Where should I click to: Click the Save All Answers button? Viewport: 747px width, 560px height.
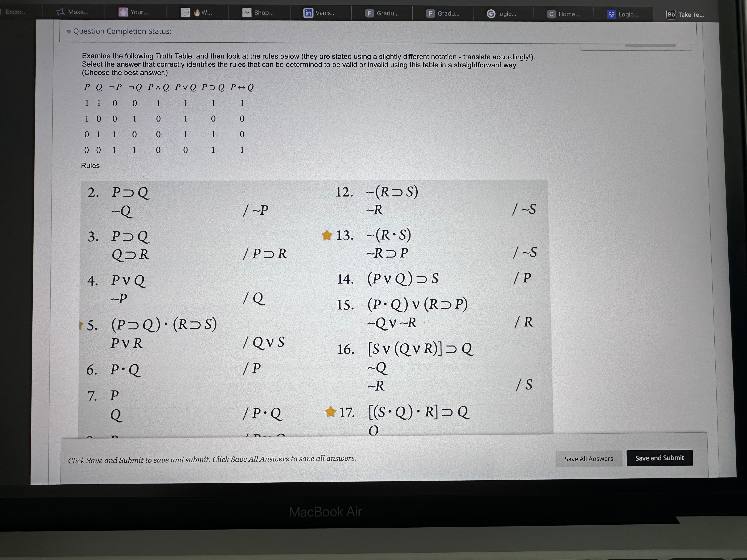(x=589, y=459)
